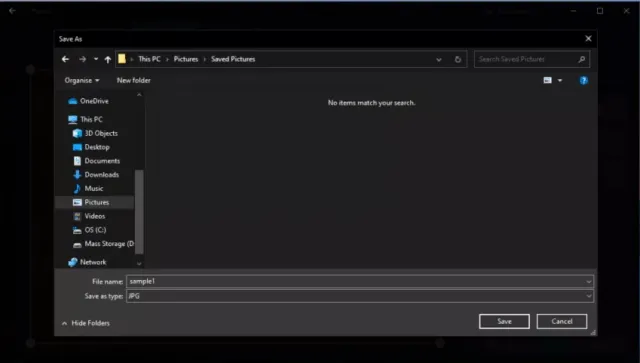Select This PC in the navigation tree
Screen dimensions: 640x363
point(91,119)
